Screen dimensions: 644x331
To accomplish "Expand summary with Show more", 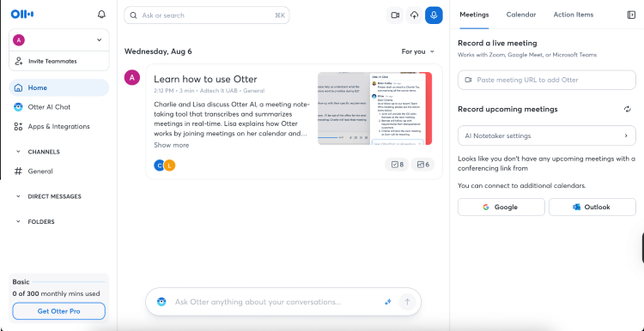I will (171, 145).
